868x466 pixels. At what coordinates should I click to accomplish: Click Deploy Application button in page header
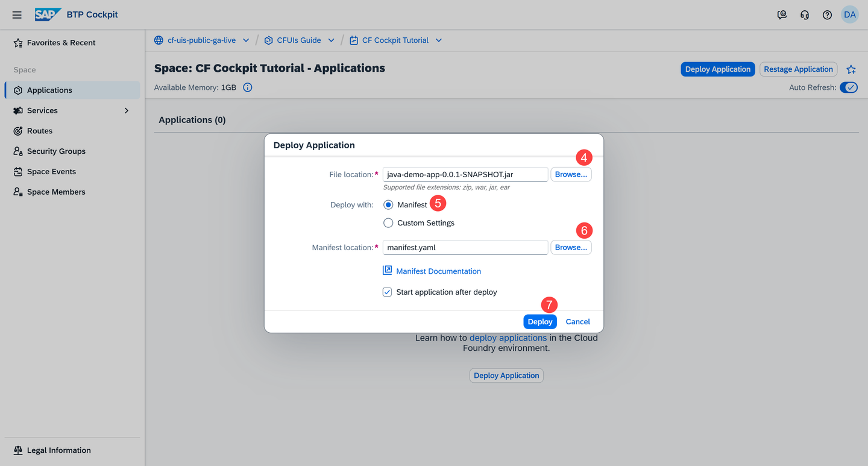tap(718, 69)
